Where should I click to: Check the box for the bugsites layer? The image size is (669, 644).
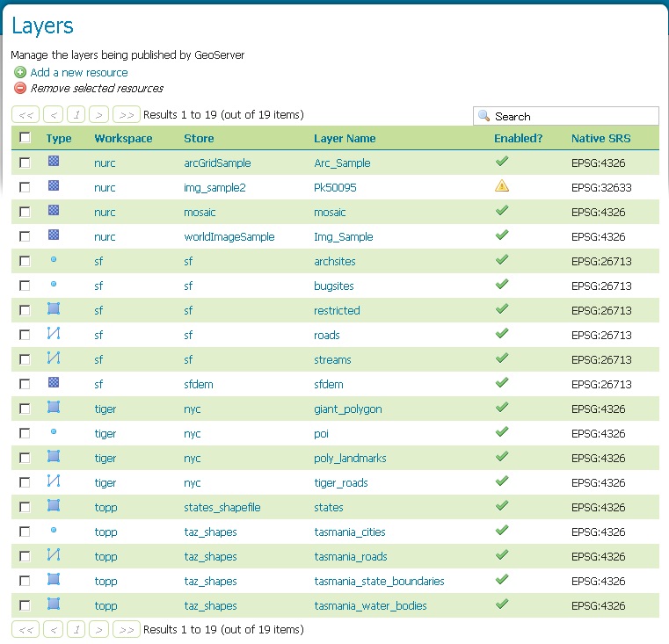[25, 286]
